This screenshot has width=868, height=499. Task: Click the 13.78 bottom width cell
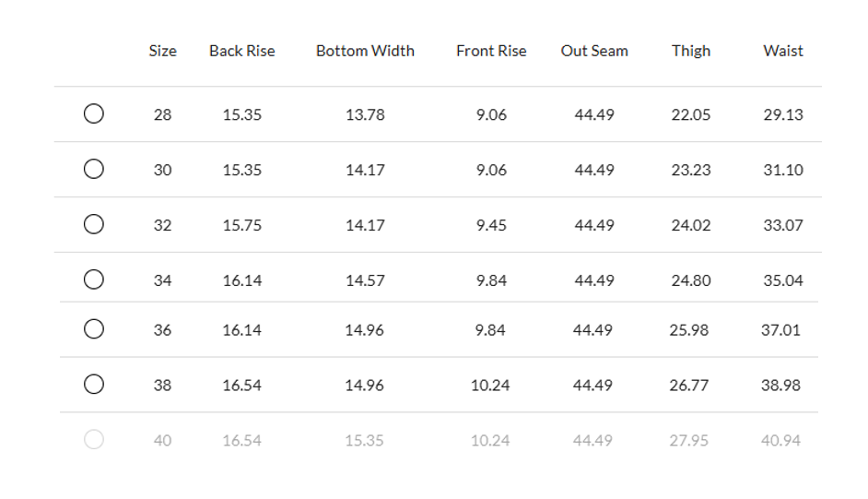(x=365, y=115)
